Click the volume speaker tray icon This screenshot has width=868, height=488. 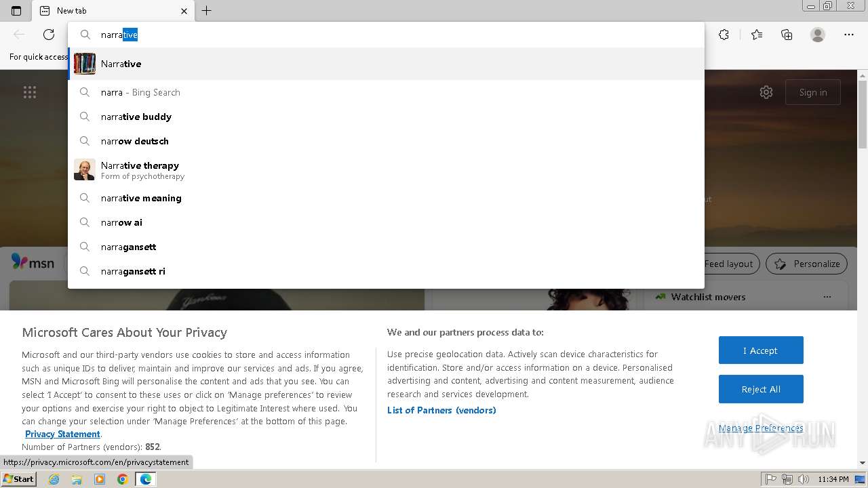(x=804, y=479)
